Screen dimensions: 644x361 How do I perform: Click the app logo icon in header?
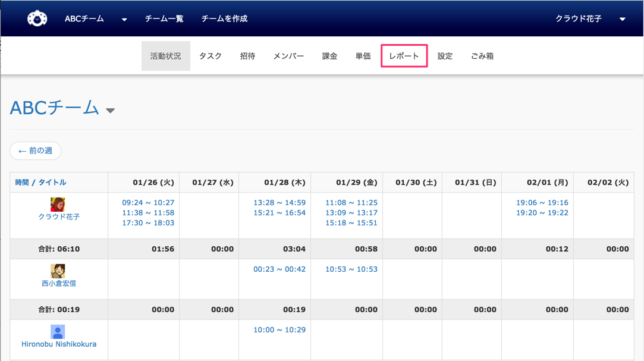[x=37, y=18]
